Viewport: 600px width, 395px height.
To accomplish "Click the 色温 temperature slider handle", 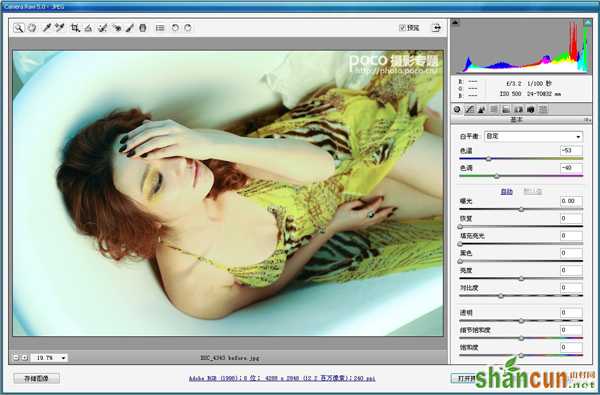I will coord(489,159).
